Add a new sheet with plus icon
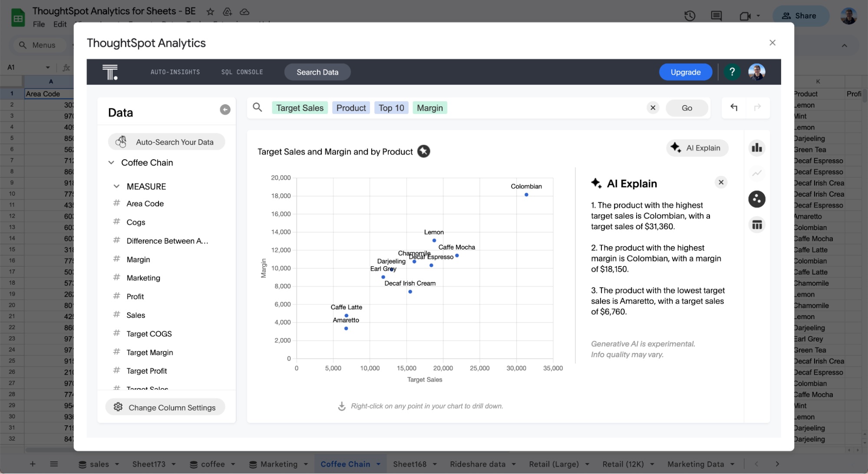The height and width of the screenshot is (474, 868). click(x=33, y=464)
